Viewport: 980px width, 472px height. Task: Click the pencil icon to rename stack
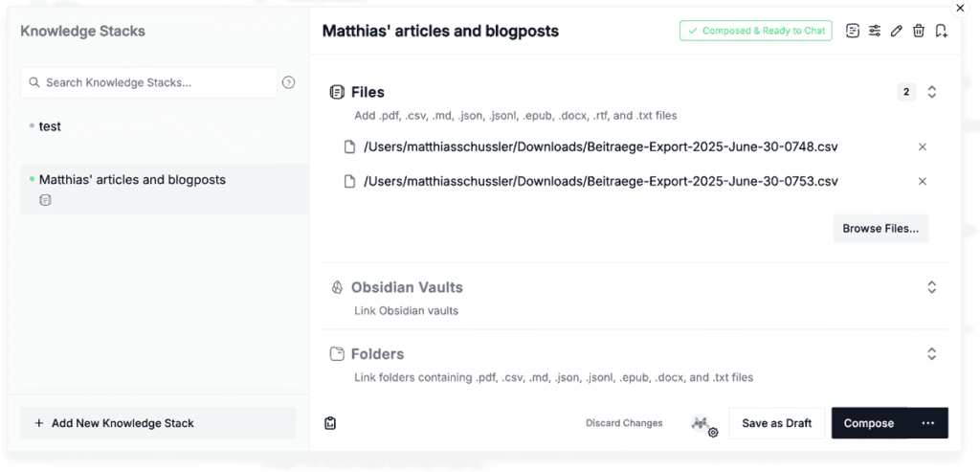click(x=897, y=31)
